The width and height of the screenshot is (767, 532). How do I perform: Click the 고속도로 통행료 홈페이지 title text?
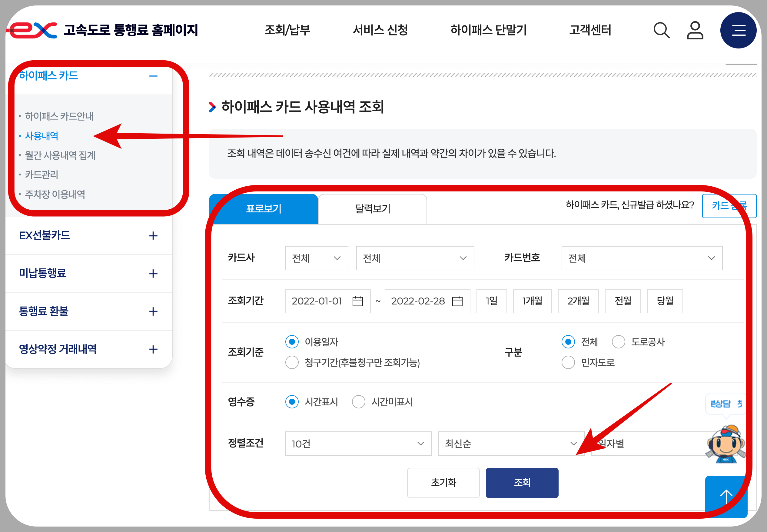[131, 30]
